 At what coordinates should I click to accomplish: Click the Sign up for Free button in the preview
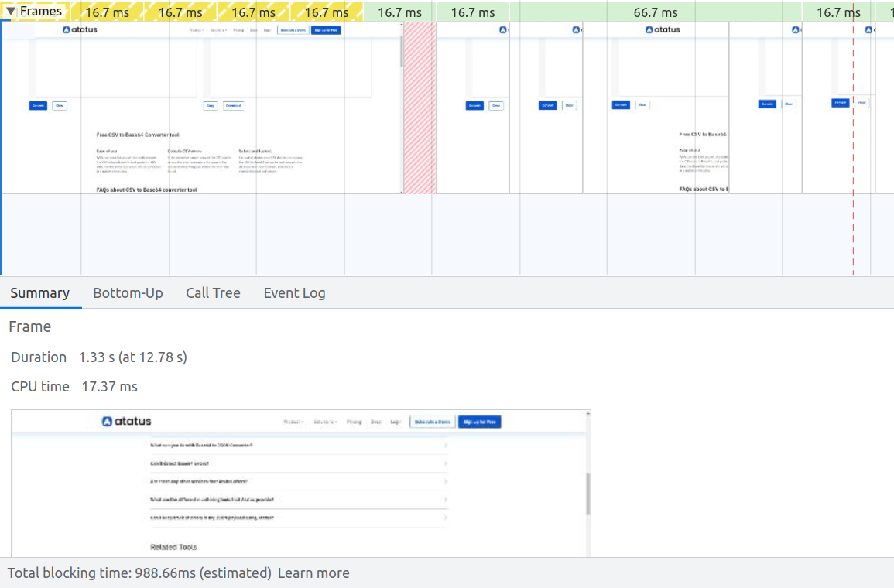click(479, 422)
